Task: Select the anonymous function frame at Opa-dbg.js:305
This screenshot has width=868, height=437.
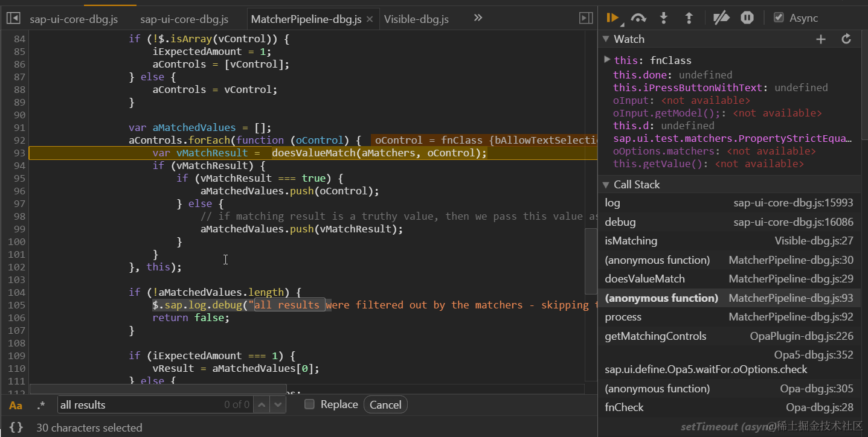Action: [729, 389]
